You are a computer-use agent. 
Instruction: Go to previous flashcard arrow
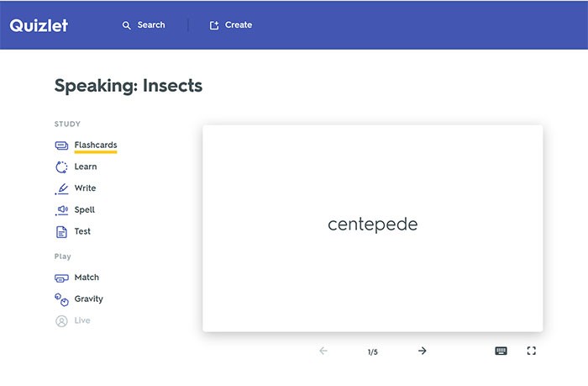pyautogui.click(x=323, y=351)
